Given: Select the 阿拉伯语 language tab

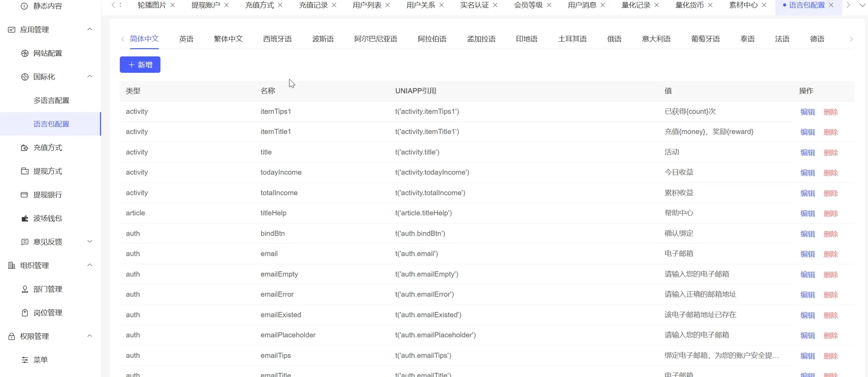Looking at the screenshot, I should coord(432,39).
